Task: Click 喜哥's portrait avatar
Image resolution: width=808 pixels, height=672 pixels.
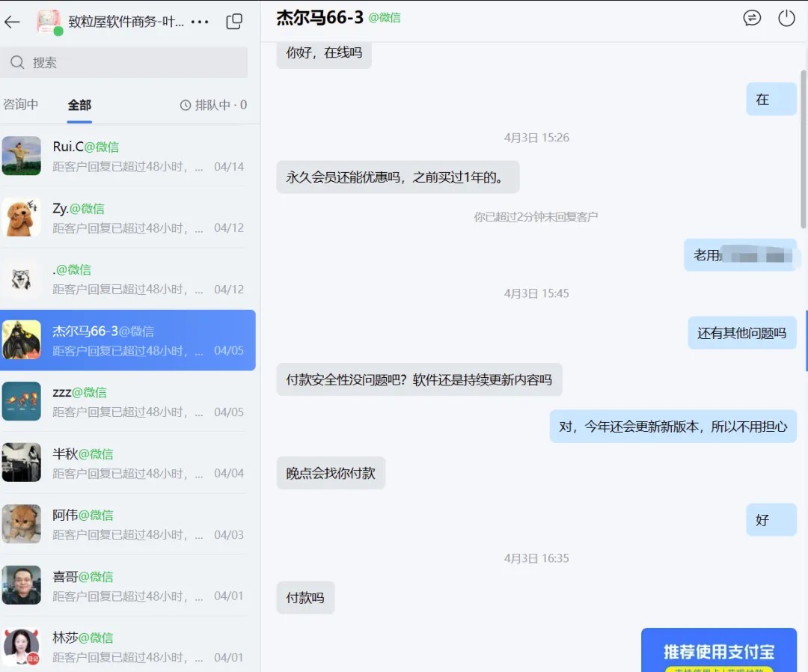Action: [21, 585]
